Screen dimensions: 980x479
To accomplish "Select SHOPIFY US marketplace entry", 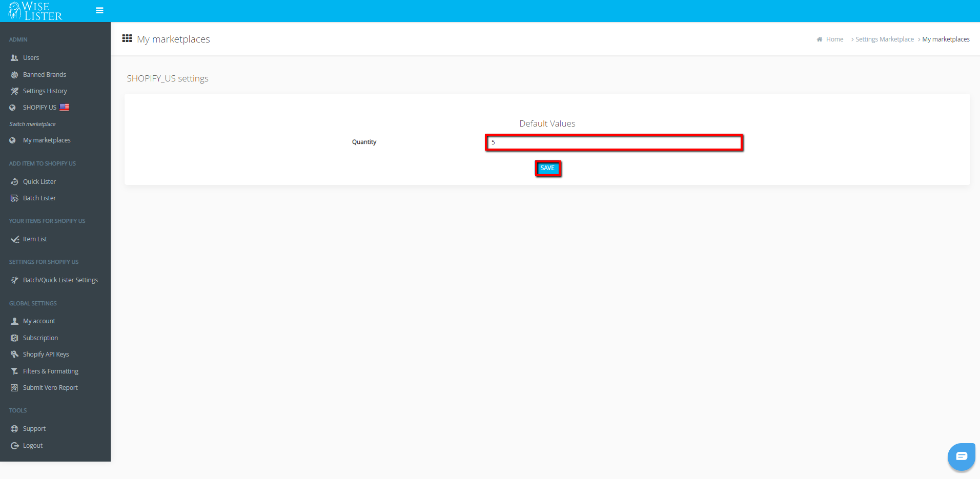I will point(39,108).
